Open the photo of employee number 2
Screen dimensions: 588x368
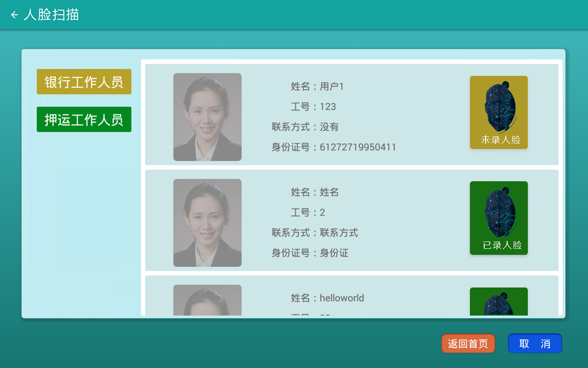coord(208,223)
